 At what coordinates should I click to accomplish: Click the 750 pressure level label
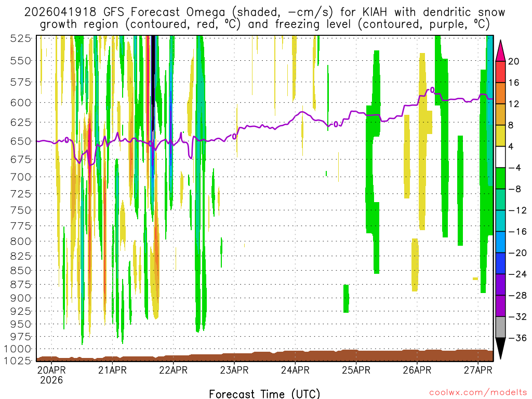pos(21,210)
